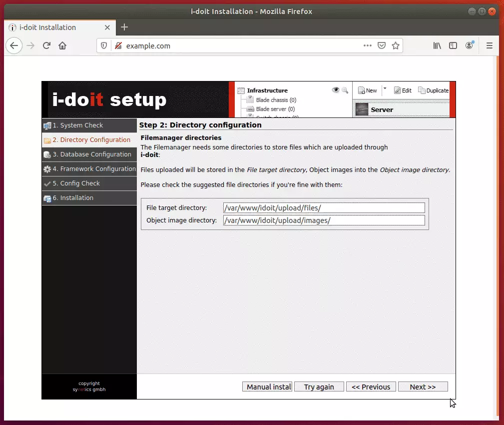Screen dimensions: 504x425
Task: Go to 5. Config Check step
Action: point(89,183)
